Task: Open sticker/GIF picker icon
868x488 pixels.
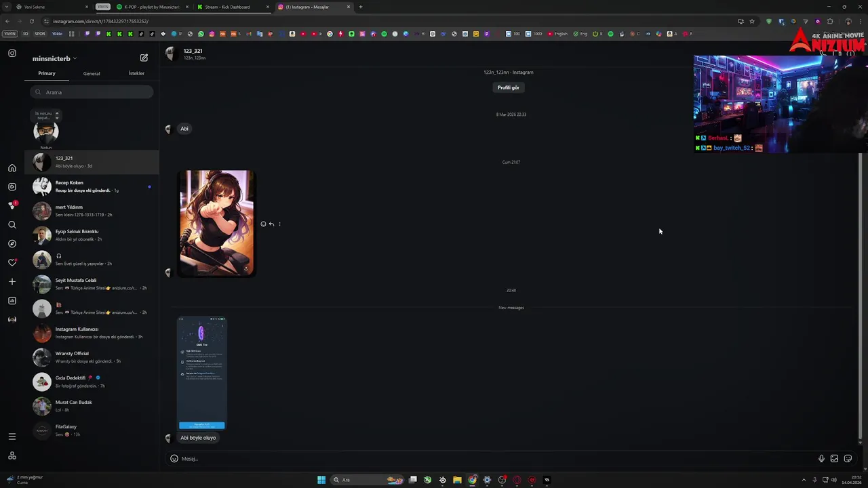Action: (x=848, y=459)
